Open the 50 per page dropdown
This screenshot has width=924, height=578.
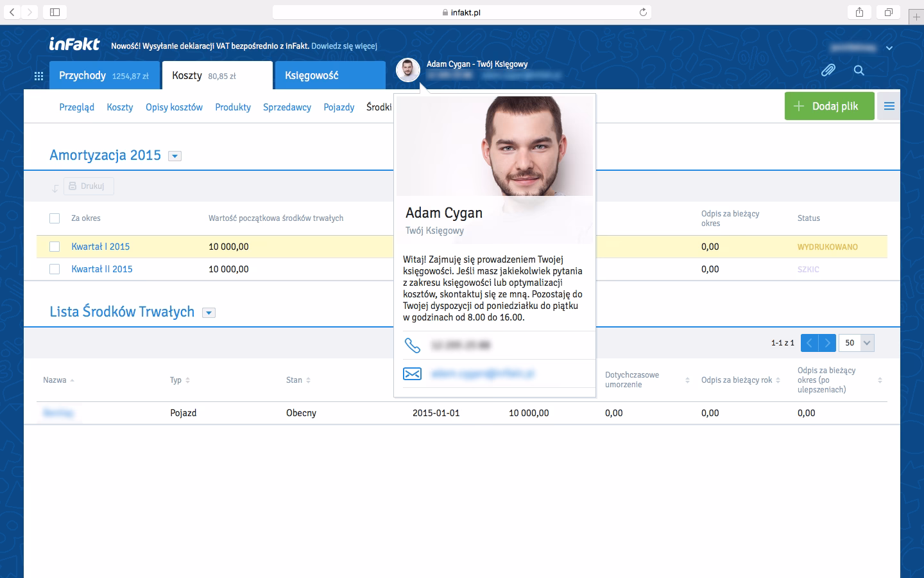click(866, 343)
